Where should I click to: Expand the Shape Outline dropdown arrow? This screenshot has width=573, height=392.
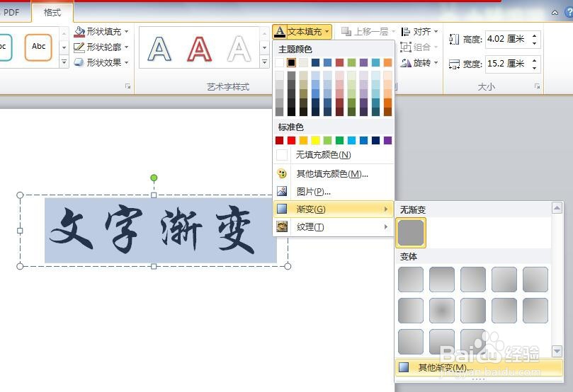127,47
